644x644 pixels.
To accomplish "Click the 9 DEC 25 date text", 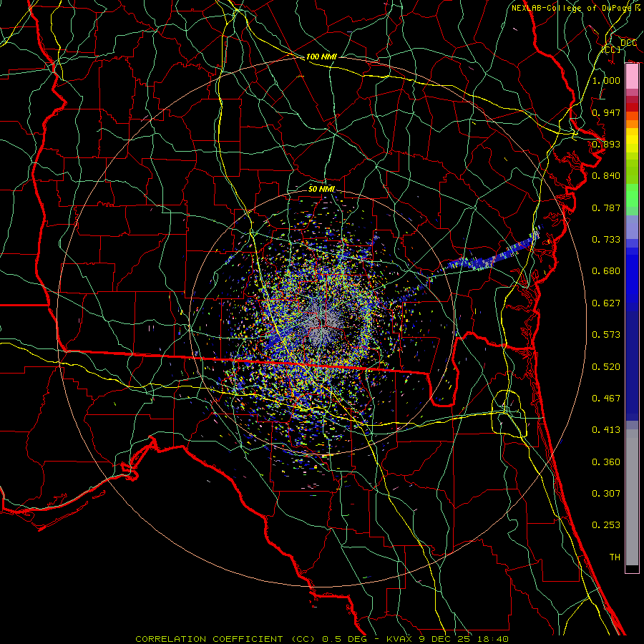I will [443, 639].
